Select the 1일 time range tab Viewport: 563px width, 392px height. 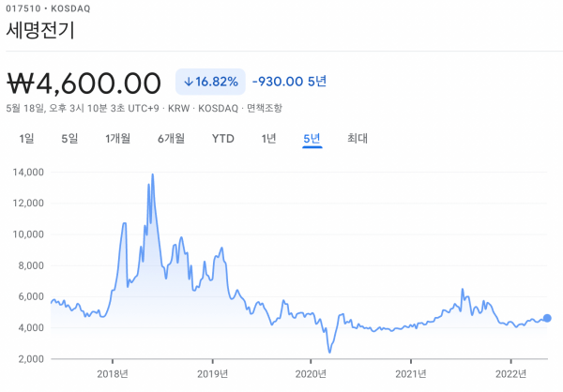point(26,139)
